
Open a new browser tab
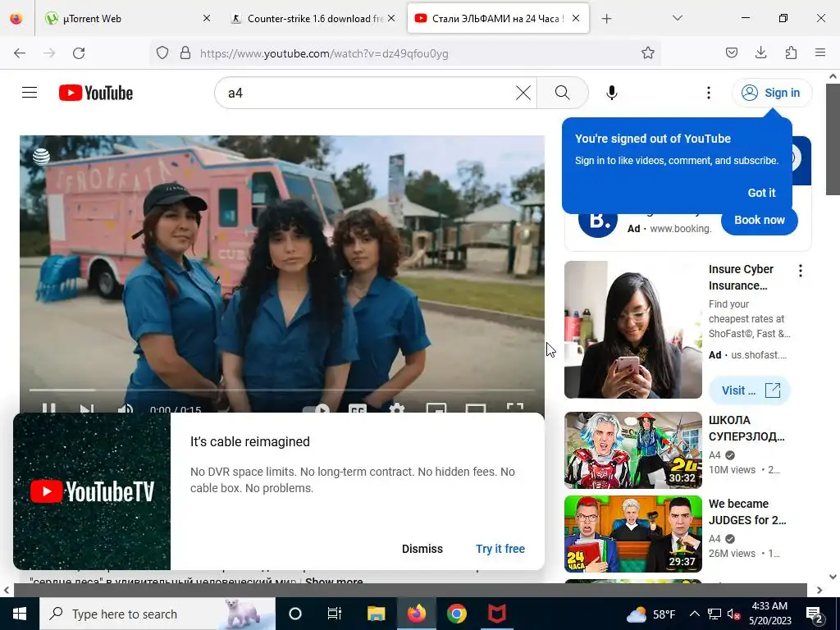606,19
